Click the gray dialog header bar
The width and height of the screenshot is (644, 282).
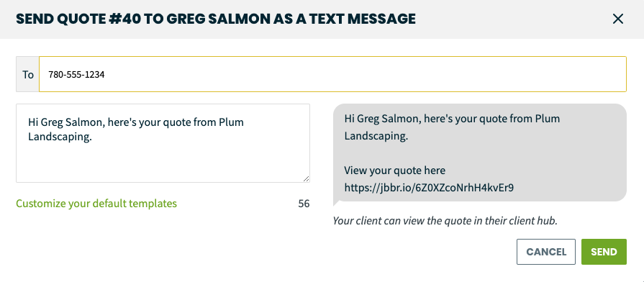(x=322, y=19)
